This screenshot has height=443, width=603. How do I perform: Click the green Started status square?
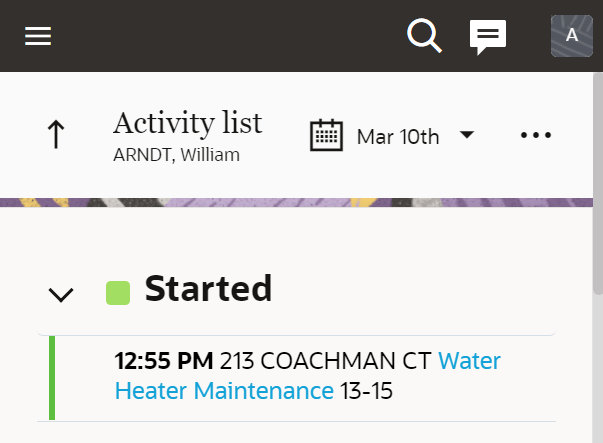point(118,293)
